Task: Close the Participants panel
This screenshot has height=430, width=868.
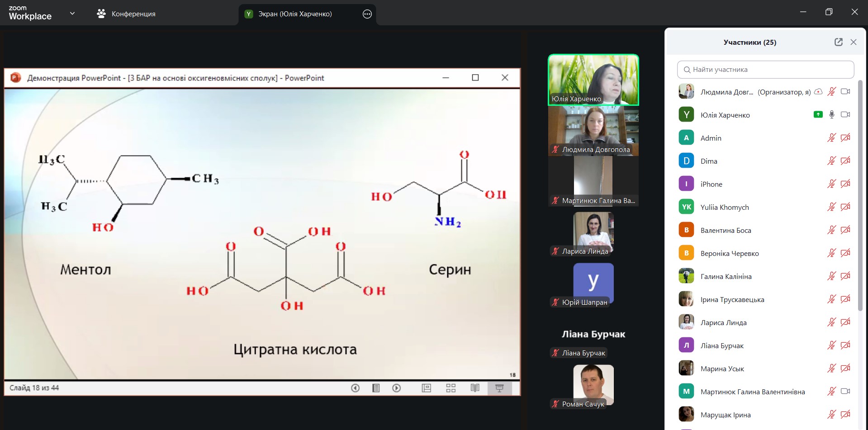Action: pyautogui.click(x=854, y=42)
